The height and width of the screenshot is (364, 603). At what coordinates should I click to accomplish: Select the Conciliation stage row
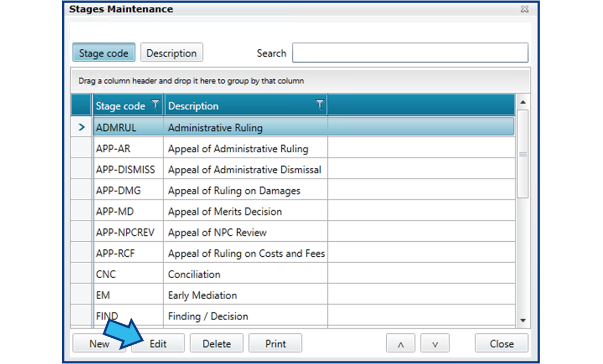tap(293, 274)
